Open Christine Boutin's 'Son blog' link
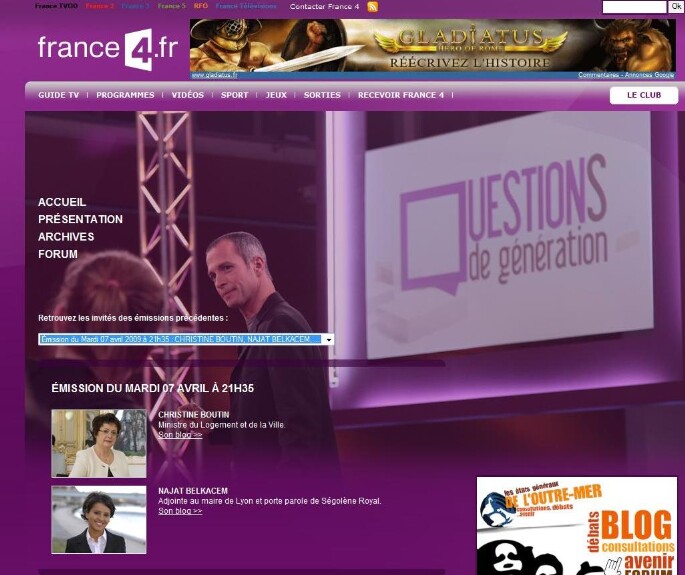 [x=180, y=435]
